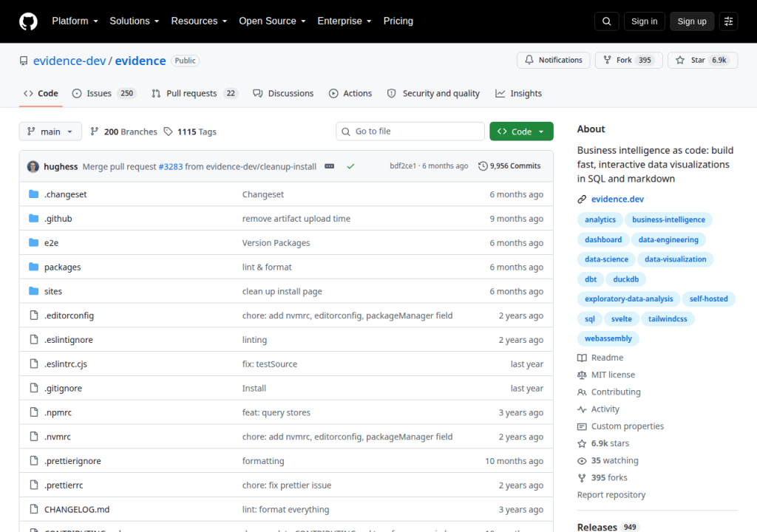The image size is (757, 532).
Task: Select the webassembly topic tag
Action: (x=608, y=338)
